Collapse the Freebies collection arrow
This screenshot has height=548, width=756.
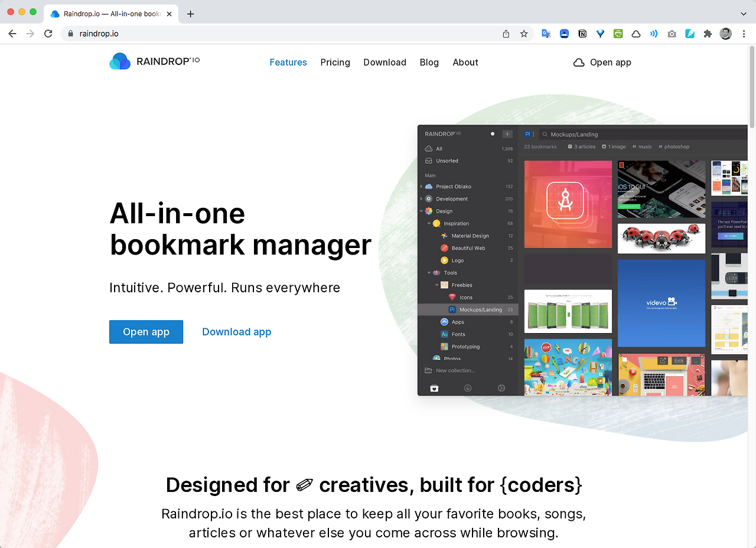pyautogui.click(x=436, y=285)
